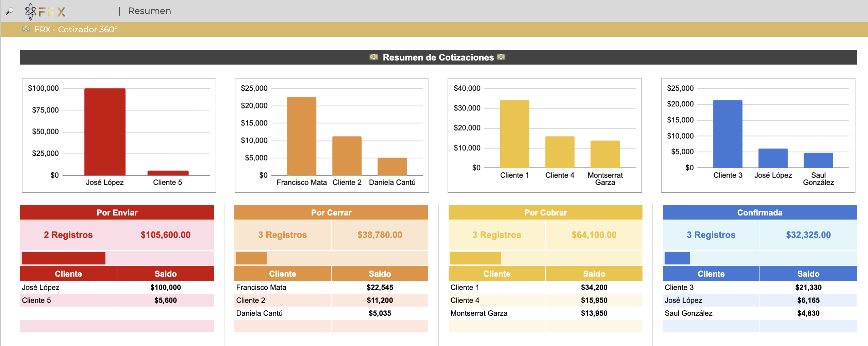The width and height of the screenshot is (868, 346).
Task: Click money icon right of Resumen de Cotizaciones
Action: pos(501,57)
